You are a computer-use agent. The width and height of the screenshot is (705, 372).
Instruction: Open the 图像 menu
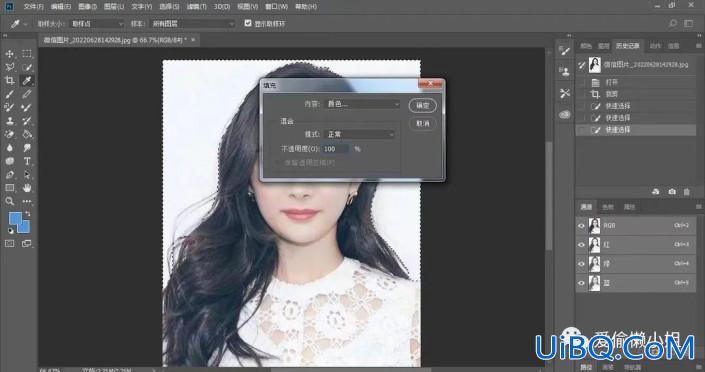tap(87, 6)
